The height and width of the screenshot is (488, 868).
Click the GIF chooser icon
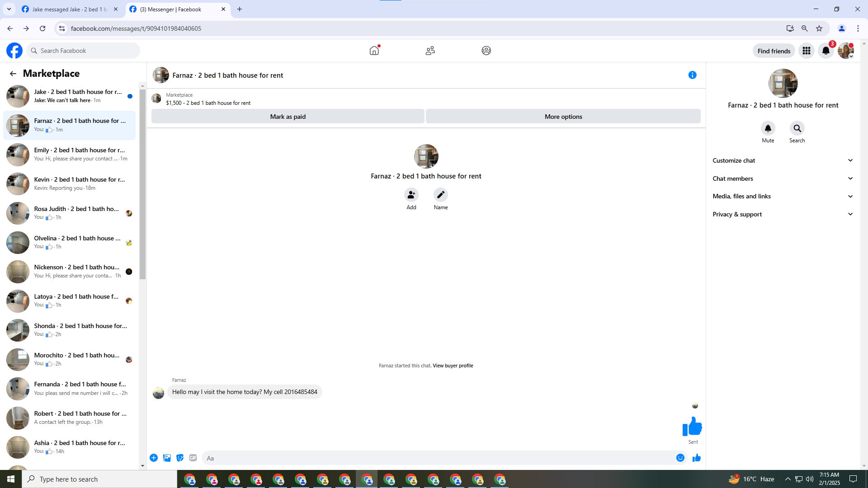[x=193, y=458]
